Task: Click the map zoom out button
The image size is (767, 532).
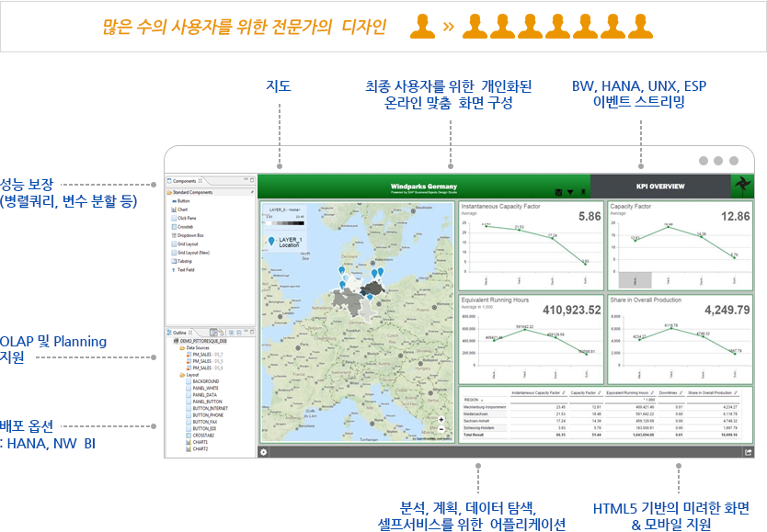Action: [441, 427]
